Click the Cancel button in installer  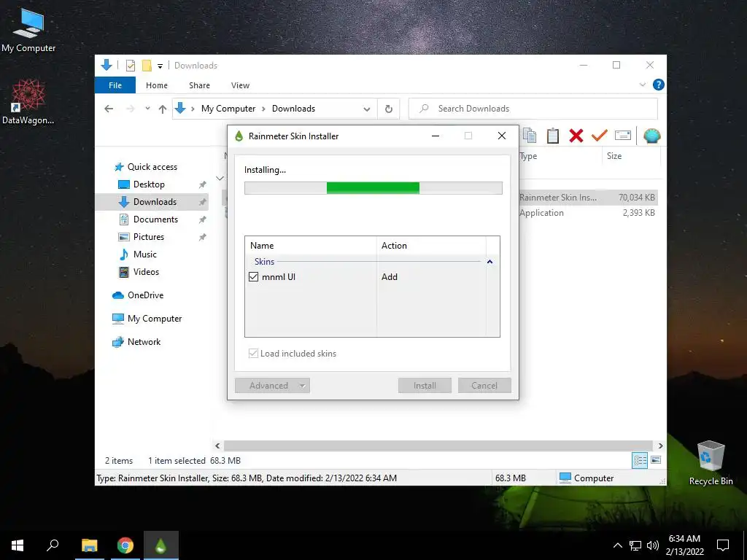(x=484, y=386)
